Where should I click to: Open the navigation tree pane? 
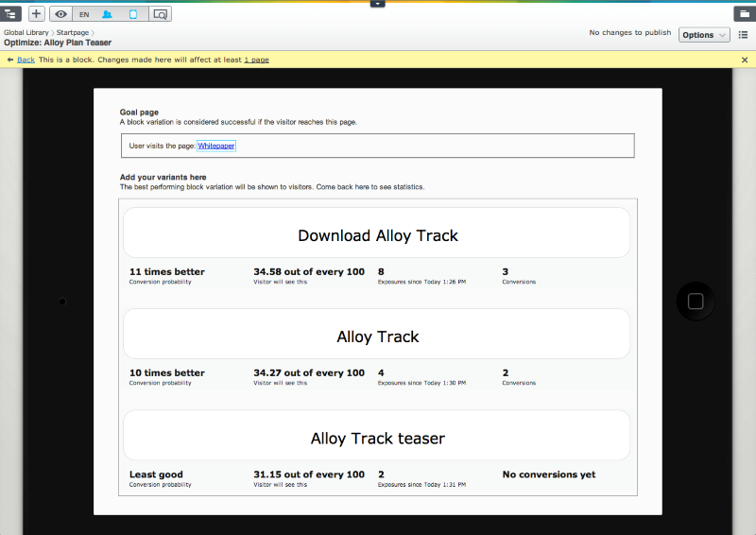coord(10,14)
